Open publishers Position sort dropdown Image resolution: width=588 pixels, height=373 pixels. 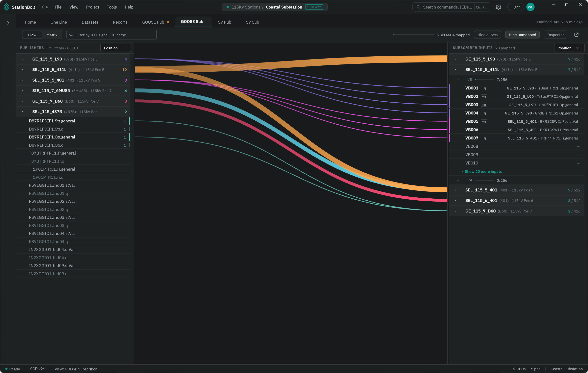[115, 48]
